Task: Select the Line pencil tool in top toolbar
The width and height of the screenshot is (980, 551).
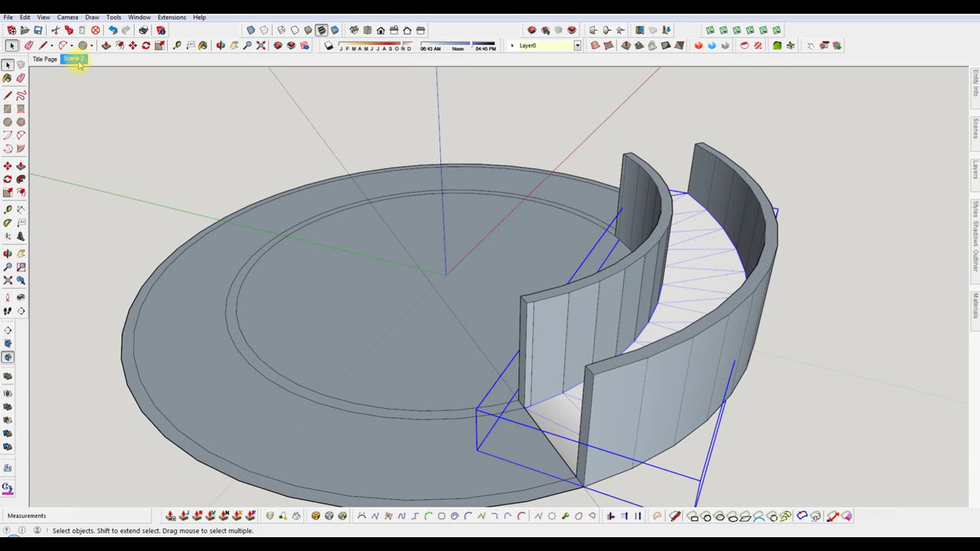Action: (43, 46)
